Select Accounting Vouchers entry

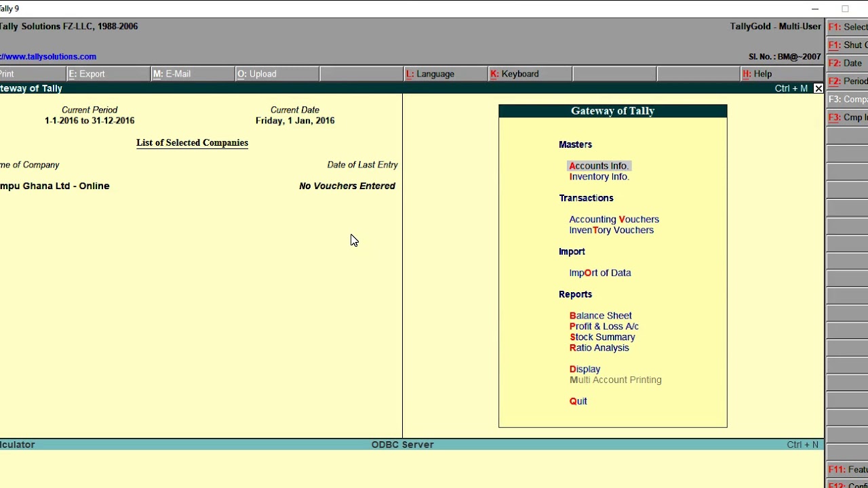(614, 220)
